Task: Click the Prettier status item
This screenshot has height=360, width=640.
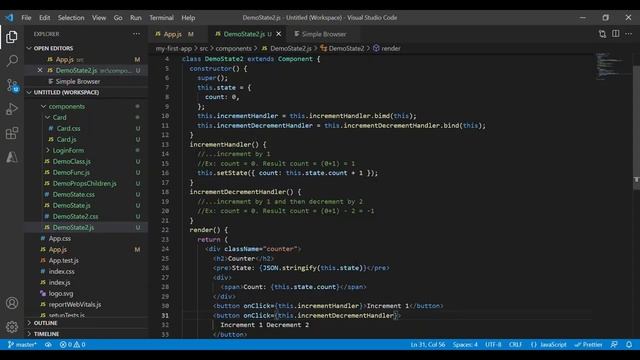Action: pos(588,344)
